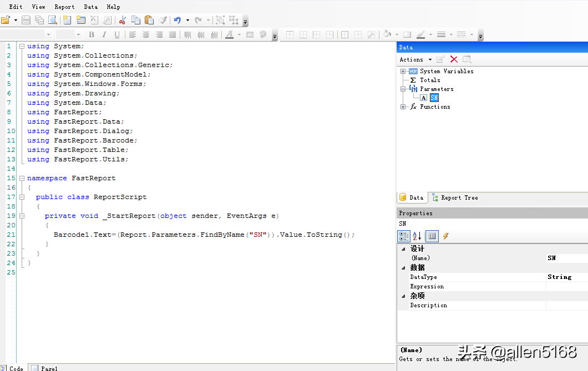Expand the System Variables tree node

coord(403,71)
